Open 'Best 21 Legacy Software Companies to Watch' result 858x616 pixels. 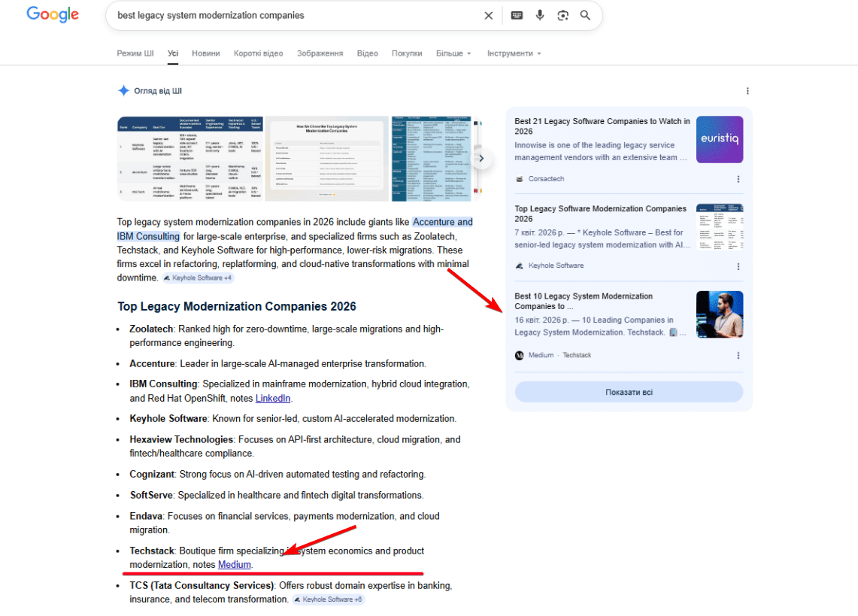tap(602, 126)
